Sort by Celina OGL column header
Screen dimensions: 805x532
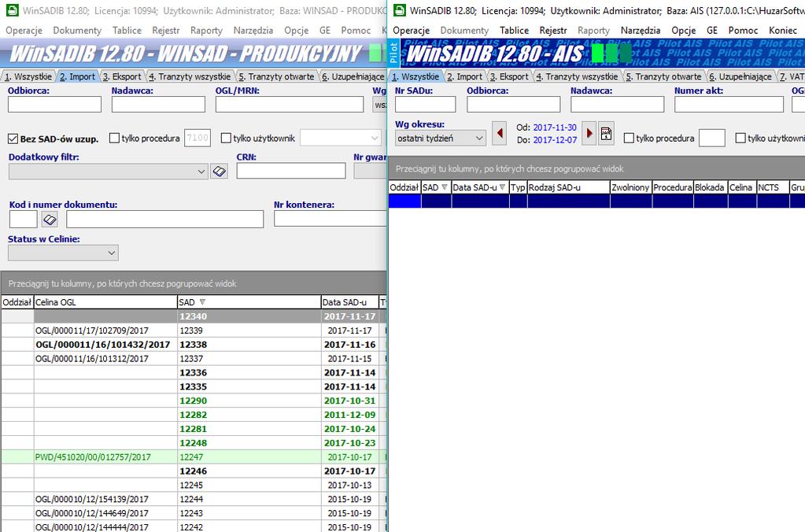[105, 302]
